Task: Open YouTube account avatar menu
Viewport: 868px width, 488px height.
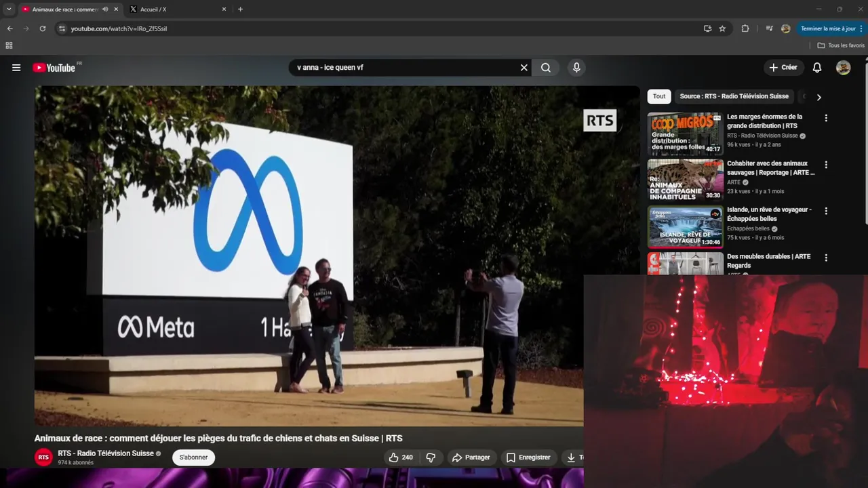Action: coord(844,68)
